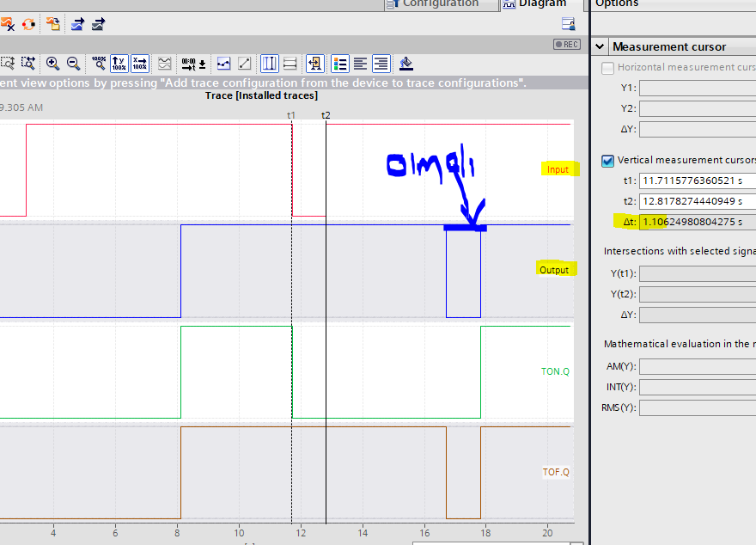Open the paint bucket background color tool
The width and height of the screenshot is (756, 545).
(406, 63)
